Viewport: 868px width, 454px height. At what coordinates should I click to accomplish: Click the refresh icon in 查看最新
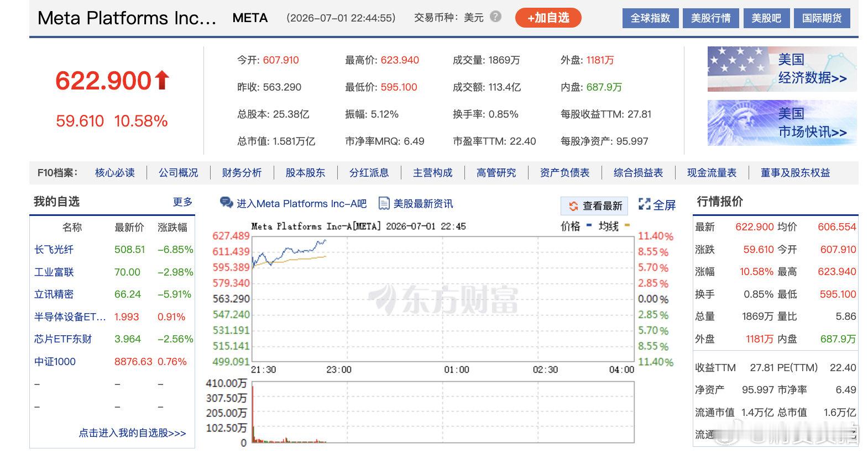click(573, 206)
